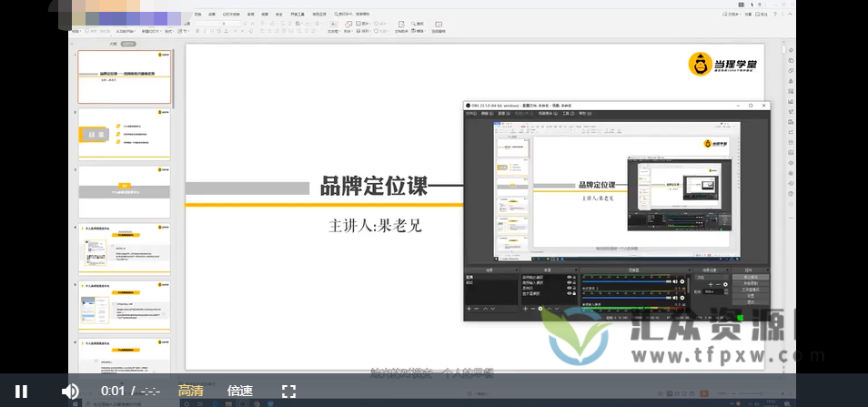Toggle visibility eye of second OBS source

[x=570, y=282]
